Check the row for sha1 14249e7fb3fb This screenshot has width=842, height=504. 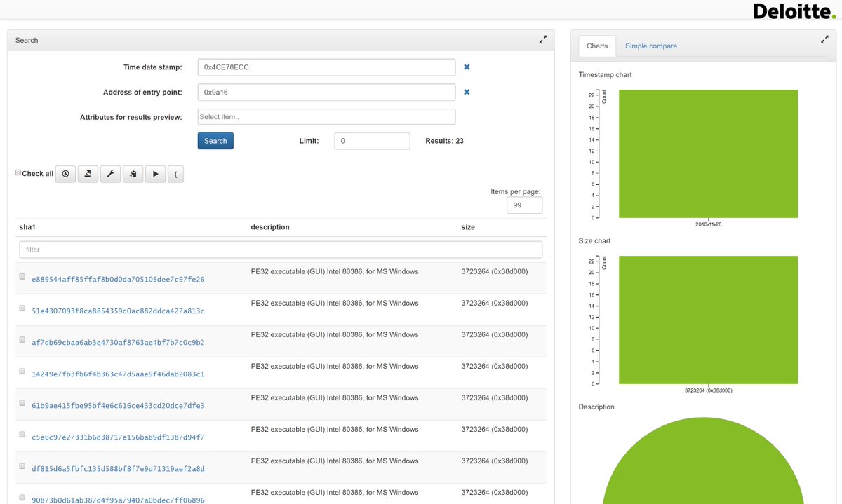point(22,371)
